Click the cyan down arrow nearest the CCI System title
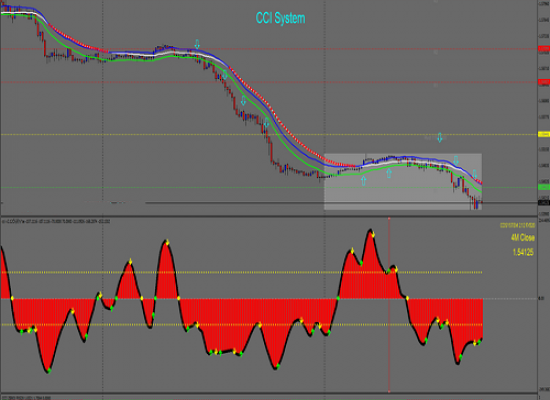Viewport: 550px width, 400px height. tap(197, 44)
